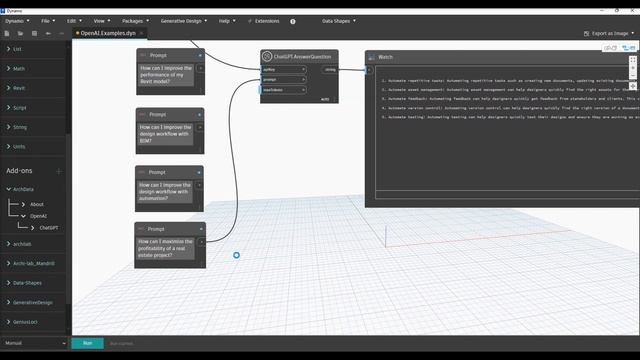The image size is (640, 360).
Task: Click the maxTokens input port
Action: pos(283,90)
